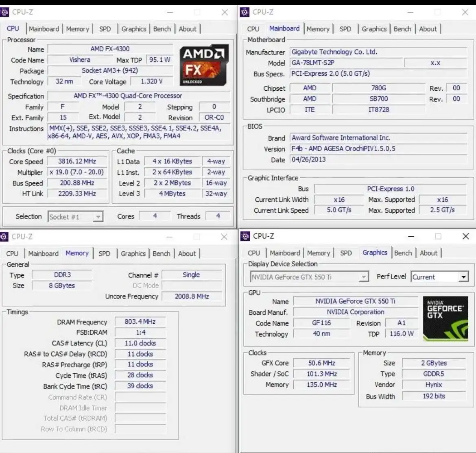Click the GPU Code Name GF116 field
This screenshot has height=453, width=476.
321,323
